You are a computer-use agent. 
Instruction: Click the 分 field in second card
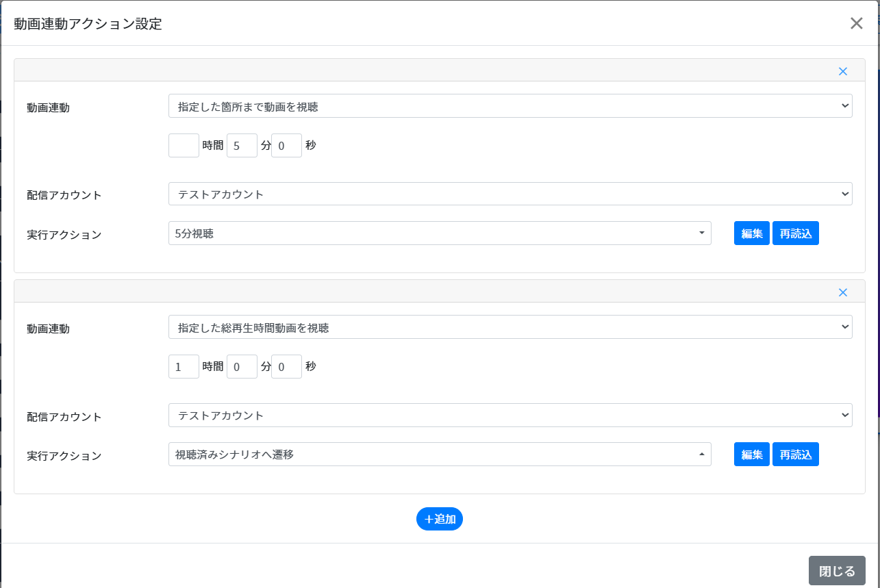coord(242,366)
